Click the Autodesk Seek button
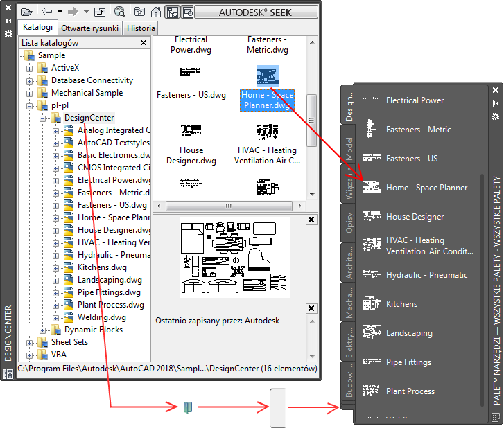This screenshot has width=504, height=435. [x=257, y=12]
